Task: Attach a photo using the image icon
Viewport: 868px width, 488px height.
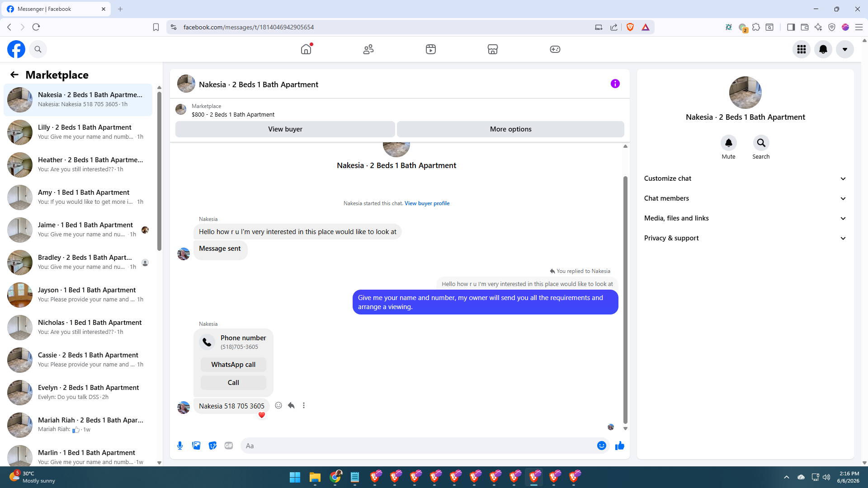Action: click(x=196, y=446)
